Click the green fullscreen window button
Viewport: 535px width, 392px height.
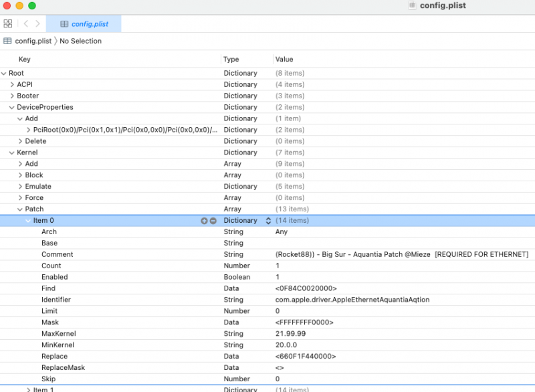32,5
